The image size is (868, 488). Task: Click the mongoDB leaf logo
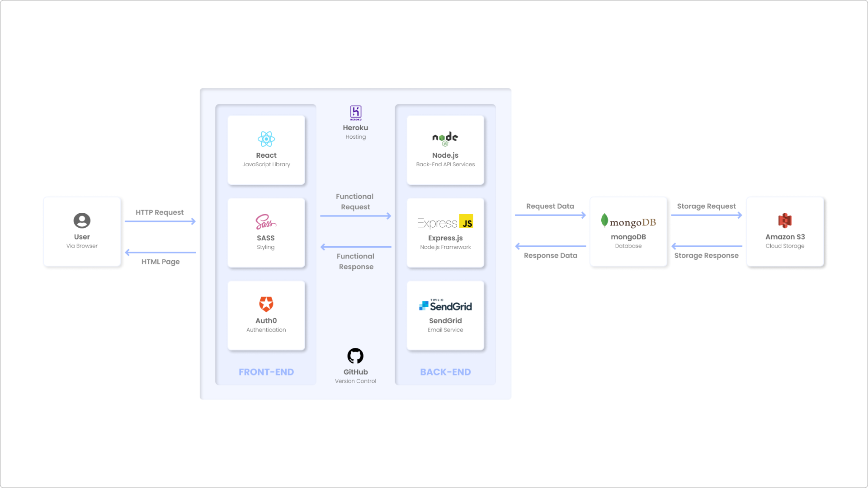tap(605, 221)
